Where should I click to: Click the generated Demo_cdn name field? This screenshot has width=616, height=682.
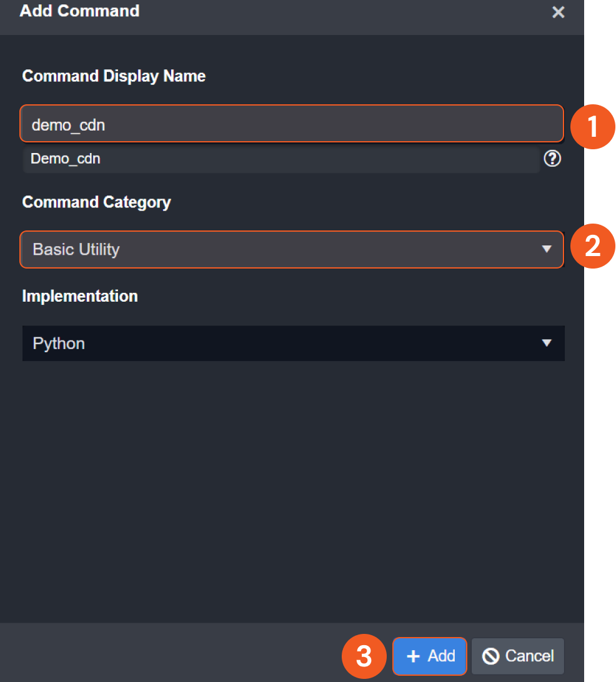pyautogui.click(x=281, y=159)
